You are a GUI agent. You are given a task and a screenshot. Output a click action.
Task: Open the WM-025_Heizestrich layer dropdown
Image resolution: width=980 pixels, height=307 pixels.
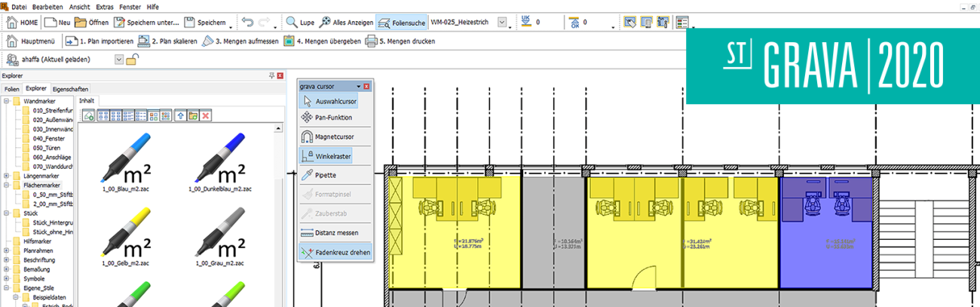click(503, 23)
